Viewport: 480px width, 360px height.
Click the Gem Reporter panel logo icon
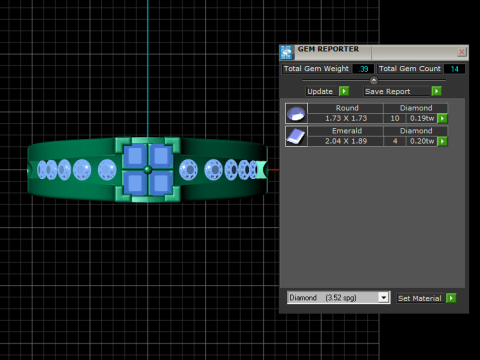pos(286,52)
